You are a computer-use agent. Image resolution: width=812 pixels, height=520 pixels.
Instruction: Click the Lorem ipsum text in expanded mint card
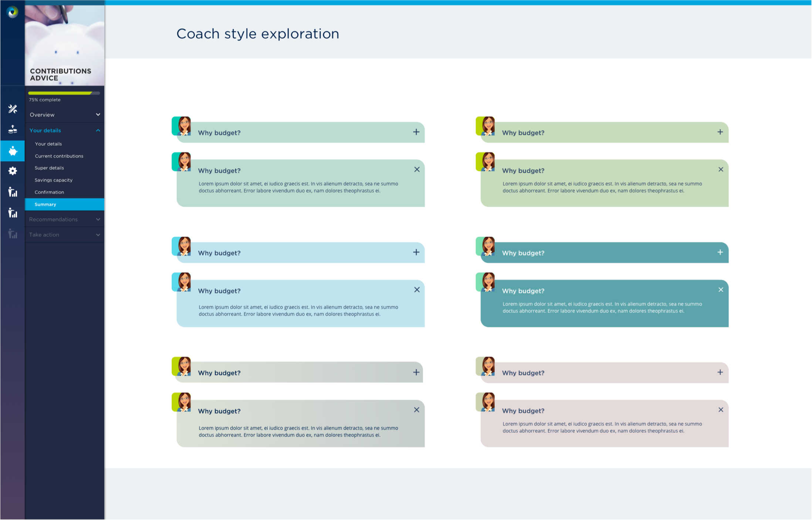tap(298, 187)
